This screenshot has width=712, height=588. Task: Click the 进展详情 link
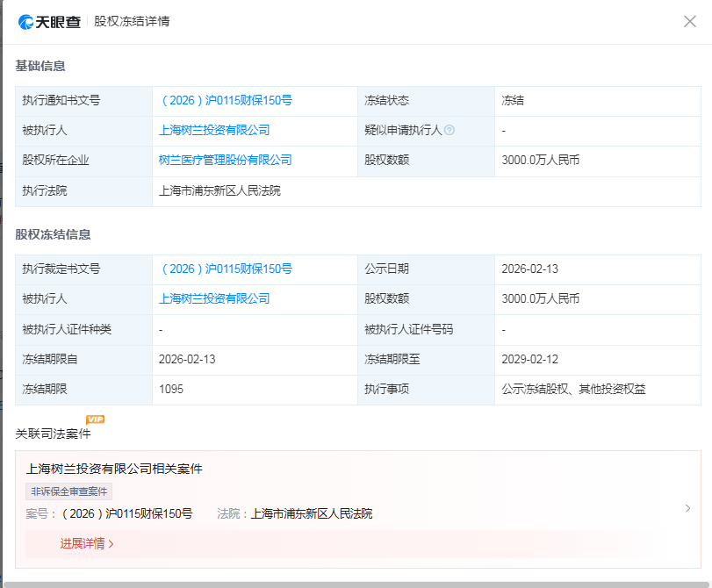tap(87, 543)
